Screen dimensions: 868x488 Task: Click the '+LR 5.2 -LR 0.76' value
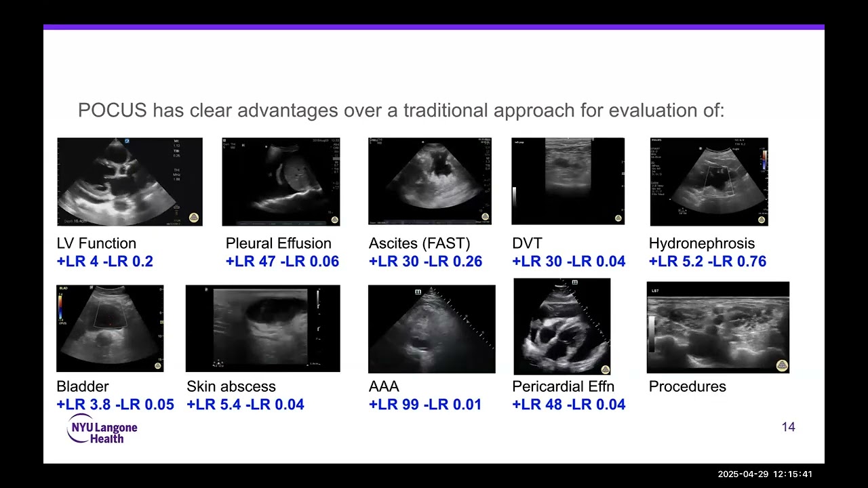[x=707, y=262]
